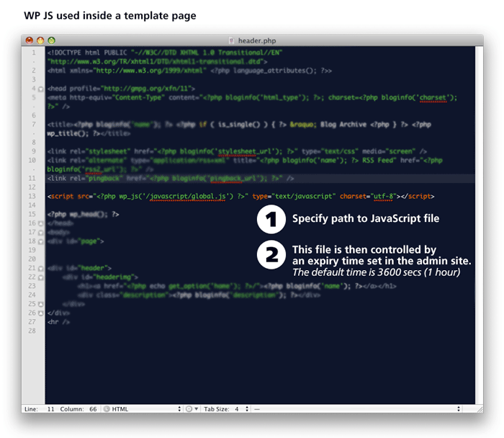Fold the header div marker on line 21
This screenshot has height=438, width=504.
click(41, 268)
